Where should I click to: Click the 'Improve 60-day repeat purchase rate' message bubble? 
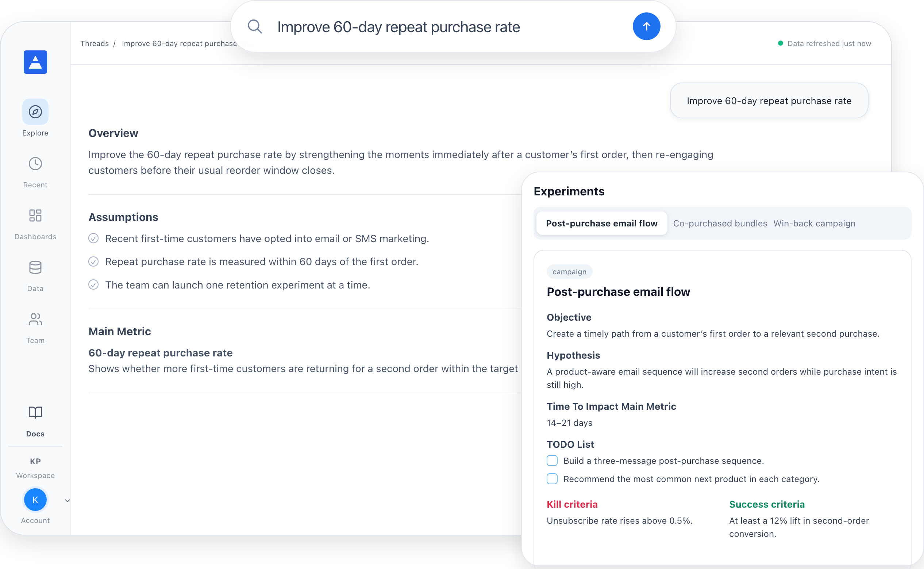coord(769,101)
